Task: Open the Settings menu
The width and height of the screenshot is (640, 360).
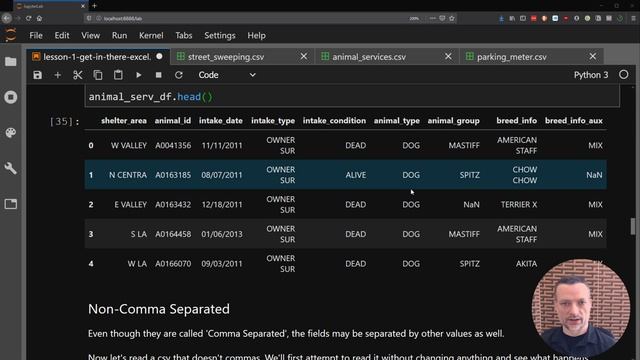Action: pyautogui.click(x=220, y=36)
